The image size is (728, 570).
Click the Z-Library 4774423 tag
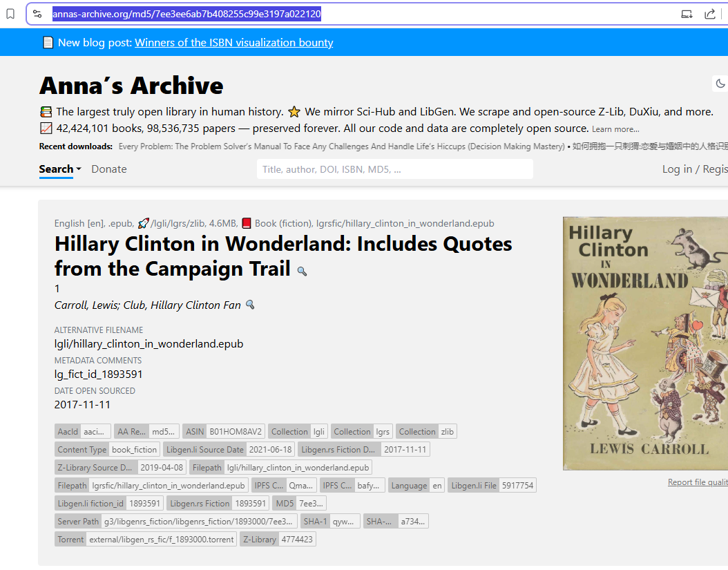pyautogui.click(x=278, y=540)
